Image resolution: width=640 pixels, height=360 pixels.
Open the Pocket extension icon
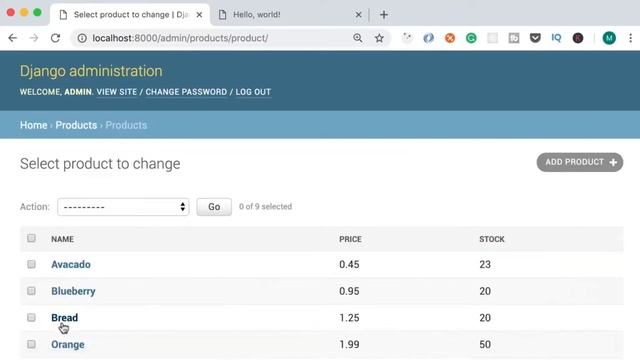pyautogui.click(x=535, y=38)
